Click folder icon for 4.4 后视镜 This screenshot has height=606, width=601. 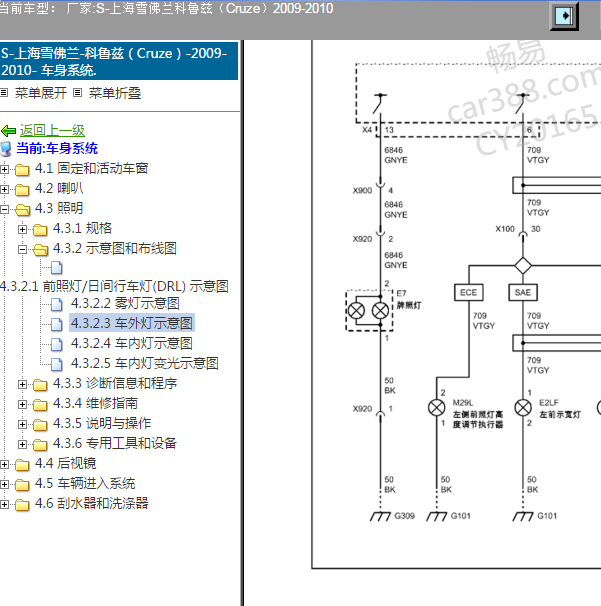coord(22,465)
